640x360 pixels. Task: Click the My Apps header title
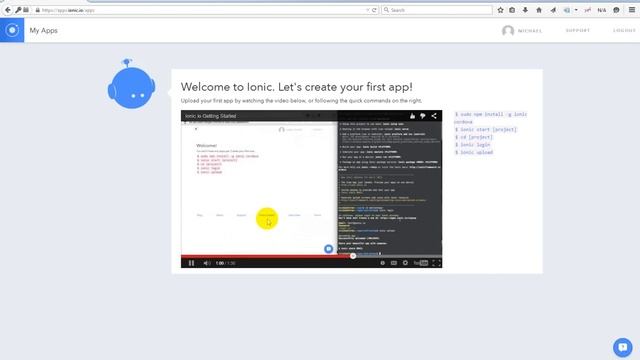point(44,31)
